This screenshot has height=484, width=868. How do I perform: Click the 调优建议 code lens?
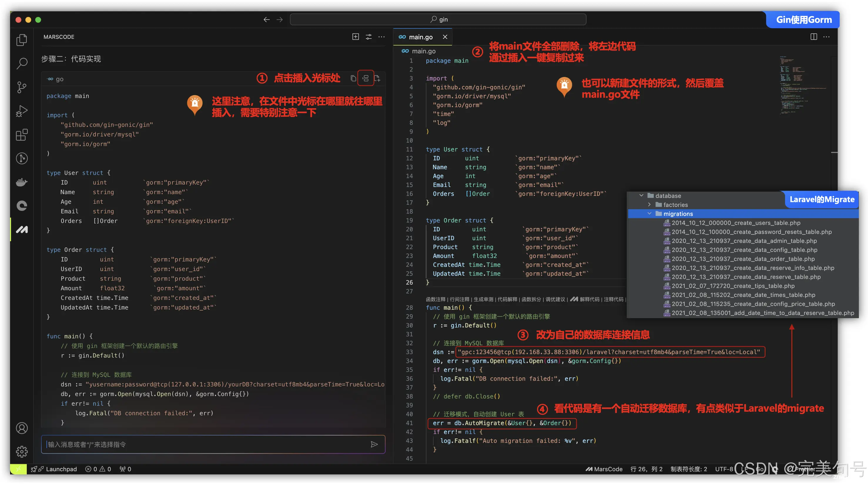[555, 299]
